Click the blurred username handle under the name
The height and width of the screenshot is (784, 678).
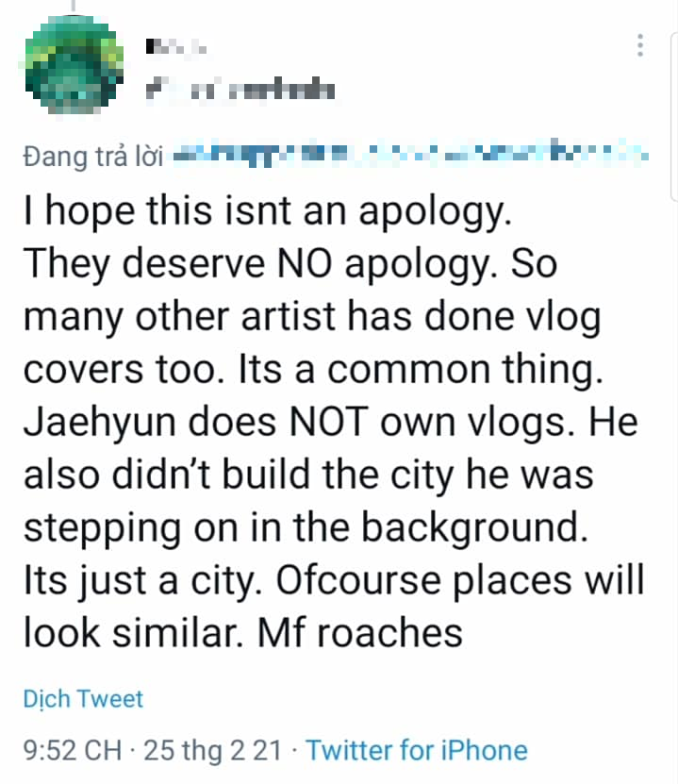pyautogui.click(x=240, y=91)
